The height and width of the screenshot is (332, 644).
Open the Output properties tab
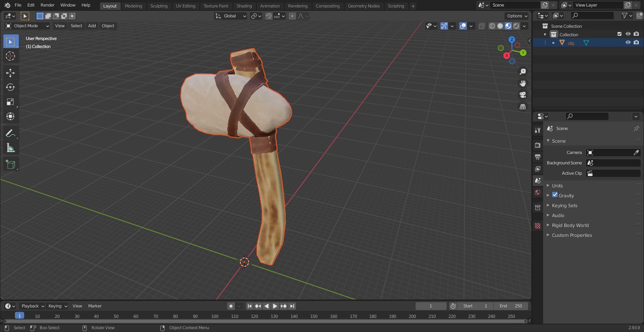[x=537, y=157]
